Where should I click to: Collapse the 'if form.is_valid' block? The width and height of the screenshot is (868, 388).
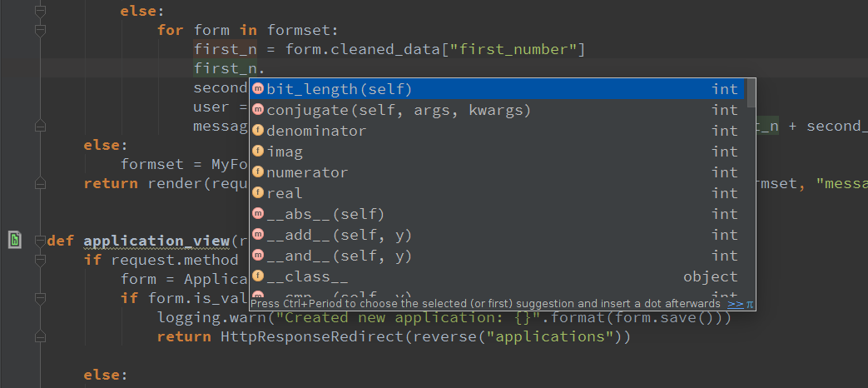click(41, 298)
